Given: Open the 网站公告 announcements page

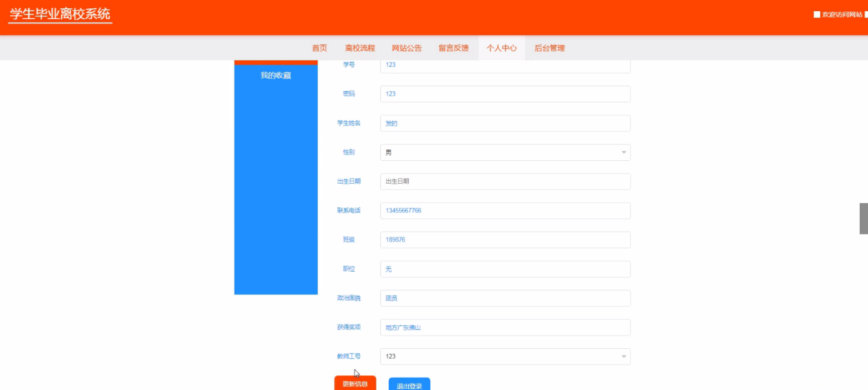Looking at the screenshot, I should point(407,48).
